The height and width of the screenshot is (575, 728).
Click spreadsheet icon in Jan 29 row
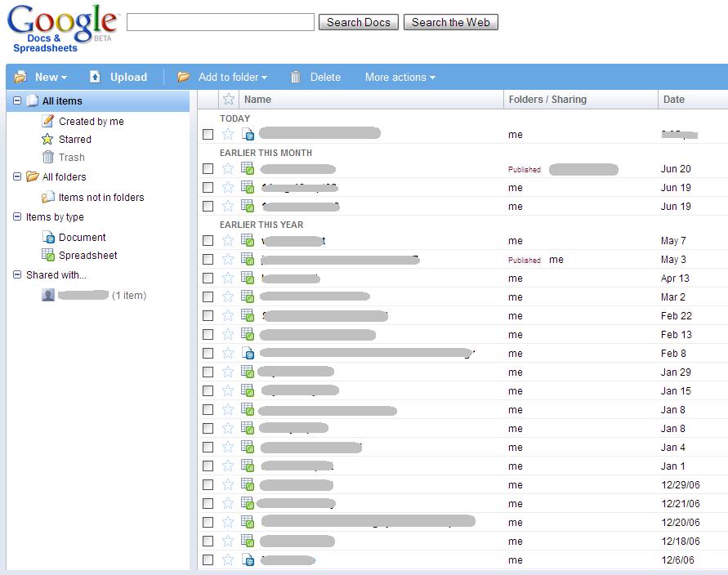coord(248,372)
